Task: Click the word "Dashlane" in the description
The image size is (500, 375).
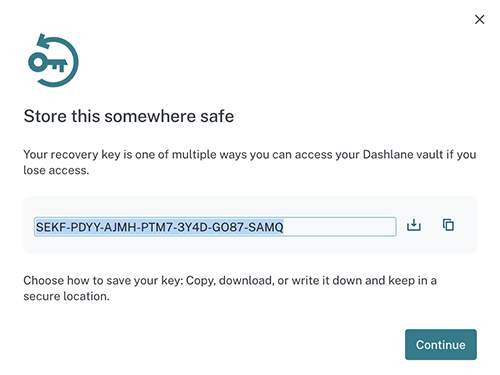Action: pyautogui.click(x=386, y=154)
